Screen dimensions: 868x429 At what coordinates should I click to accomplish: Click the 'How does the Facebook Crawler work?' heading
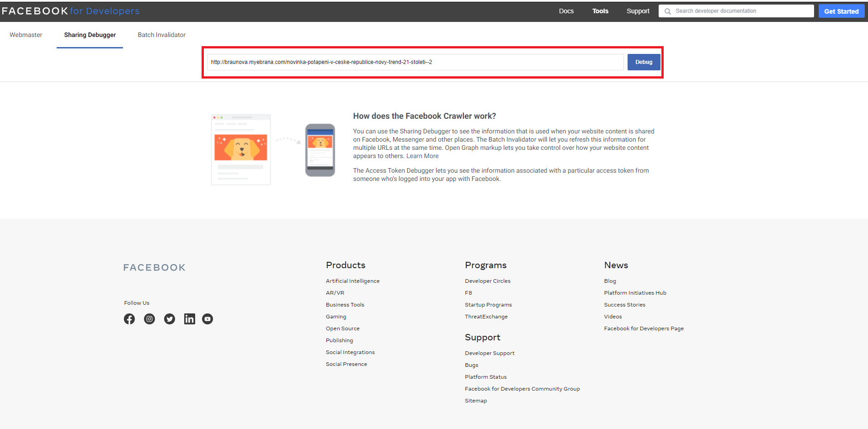pyautogui.click(x=425, y=116)
